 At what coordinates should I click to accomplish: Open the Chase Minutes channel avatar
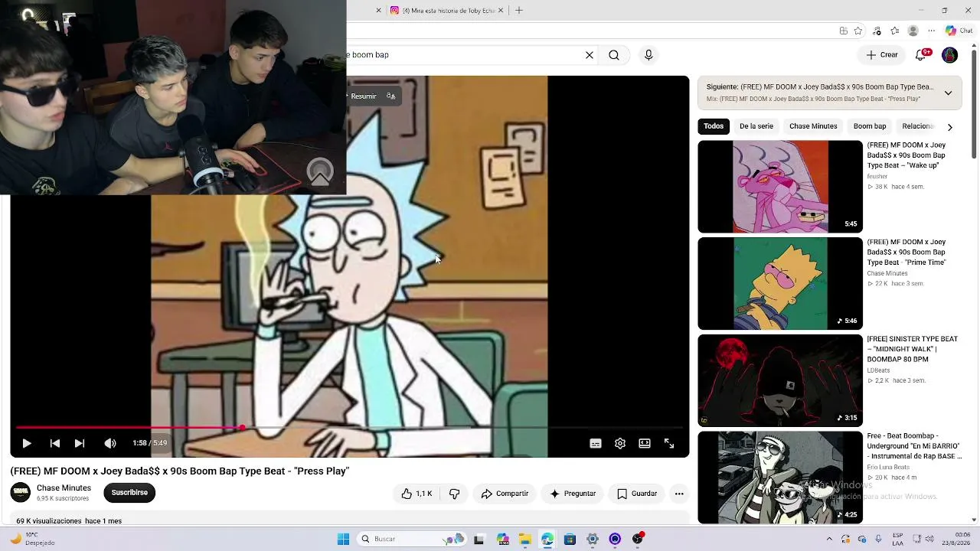21,493
